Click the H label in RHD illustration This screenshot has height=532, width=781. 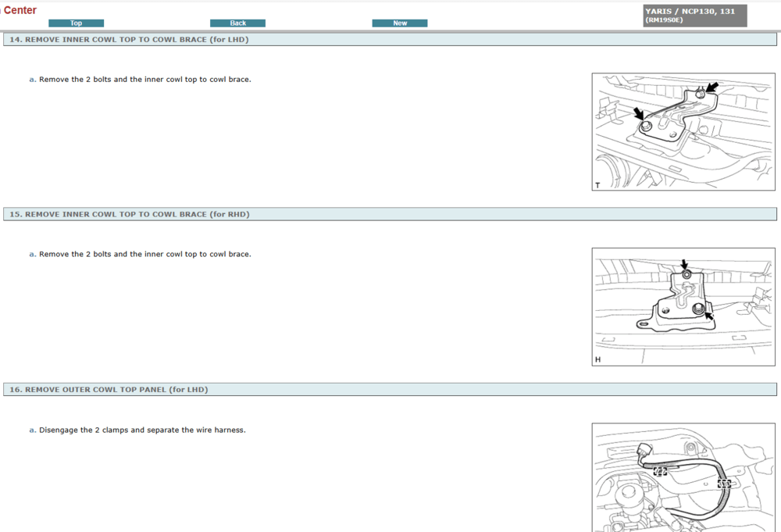tap(597, 360)
